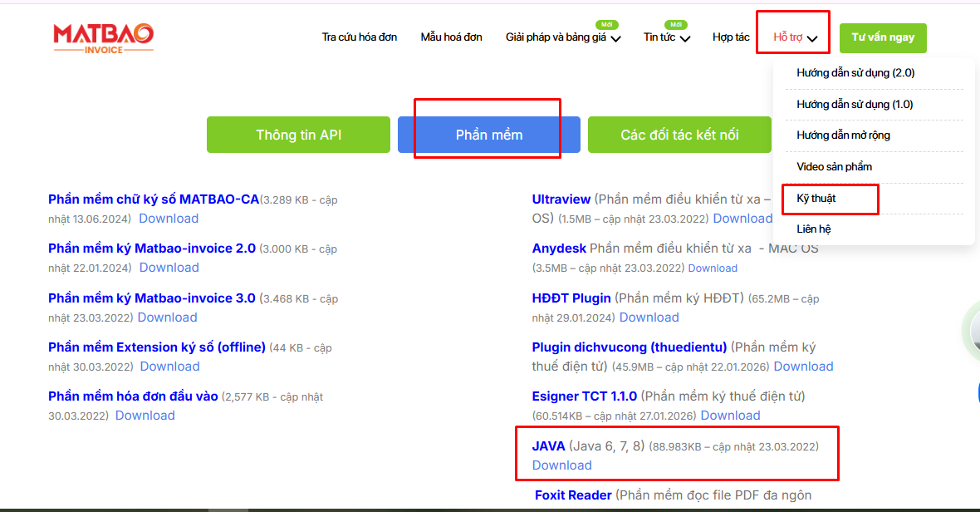
Task: Collapse the Hỗ trợ dropdown menu
Action: [795, 37]
